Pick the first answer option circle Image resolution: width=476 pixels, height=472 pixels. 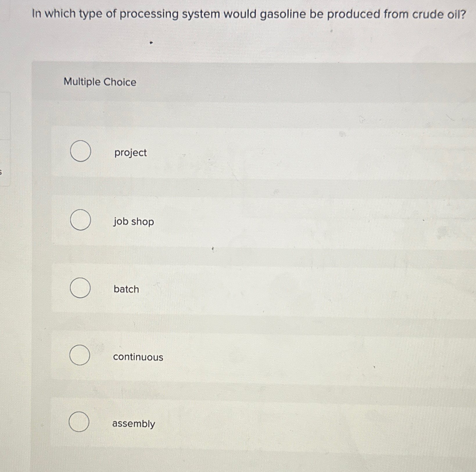pos(80,151)
